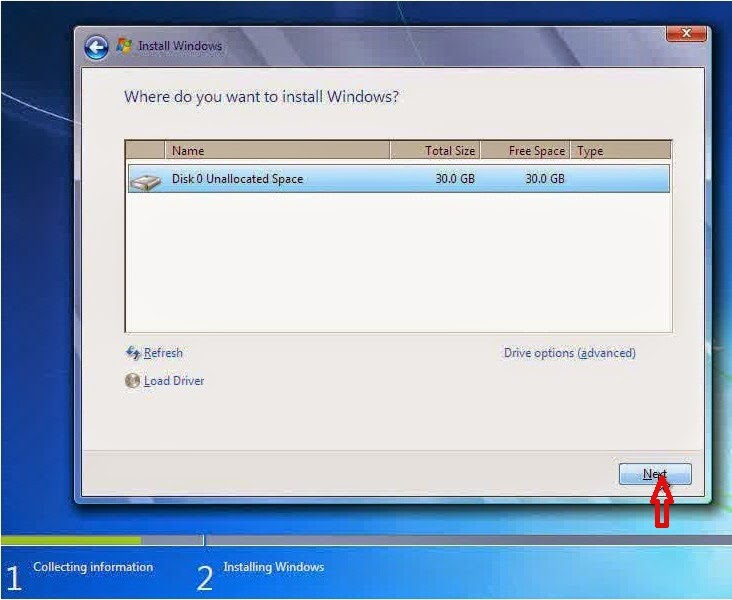This screenshot has height=600, width=732.
Task: Sort by the Name column header
Action: [277, 150]
